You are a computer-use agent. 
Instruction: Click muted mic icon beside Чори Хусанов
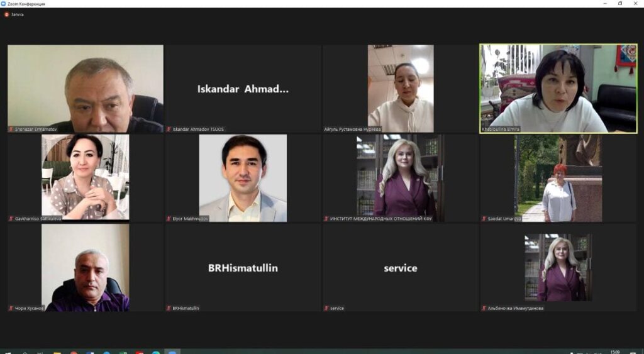11,309
